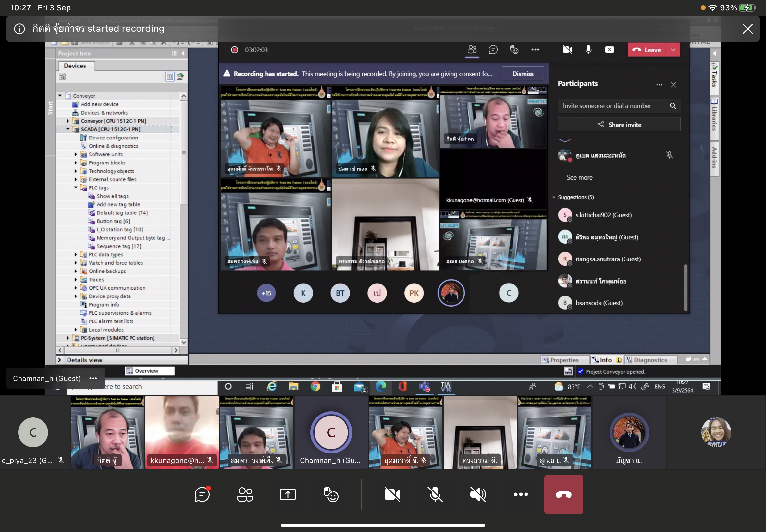The image size is (766, 532).
Task: Toggle camera in bottom toolbar
Action: (392, 494)
